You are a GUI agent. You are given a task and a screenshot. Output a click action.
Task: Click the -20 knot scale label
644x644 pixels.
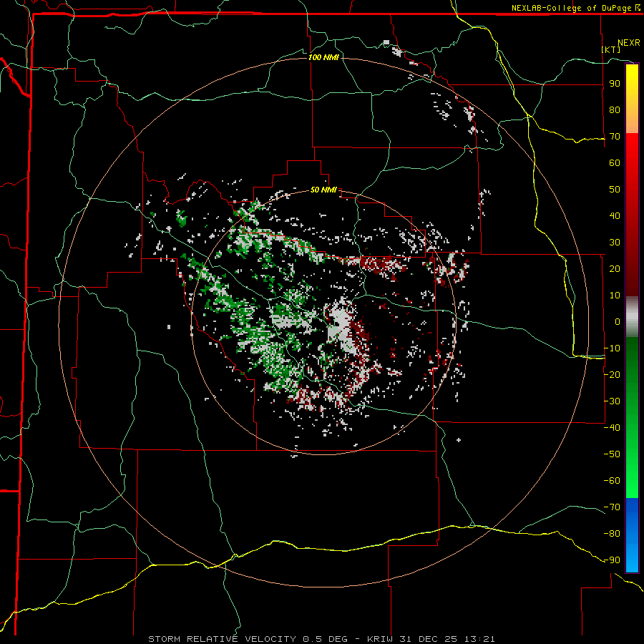(x=612, y=375)
